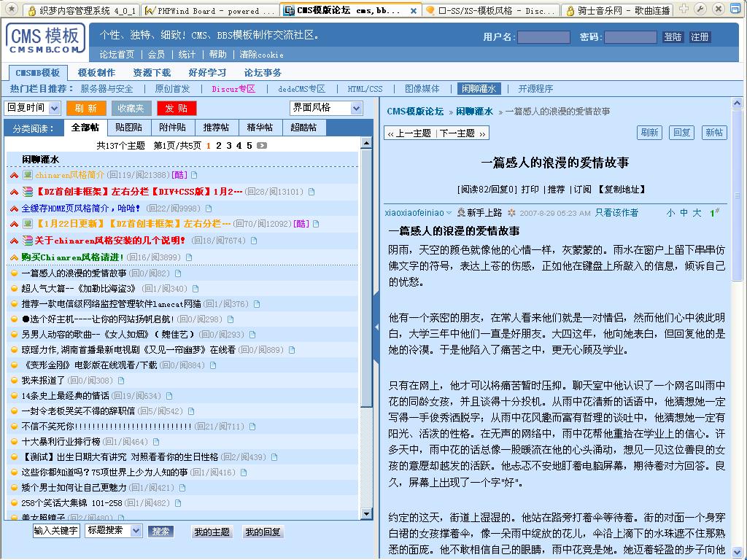Viewport: 747px width, 560px height.
Task: Go to page 3 of thread list
Action: click(x=228, y=146)
